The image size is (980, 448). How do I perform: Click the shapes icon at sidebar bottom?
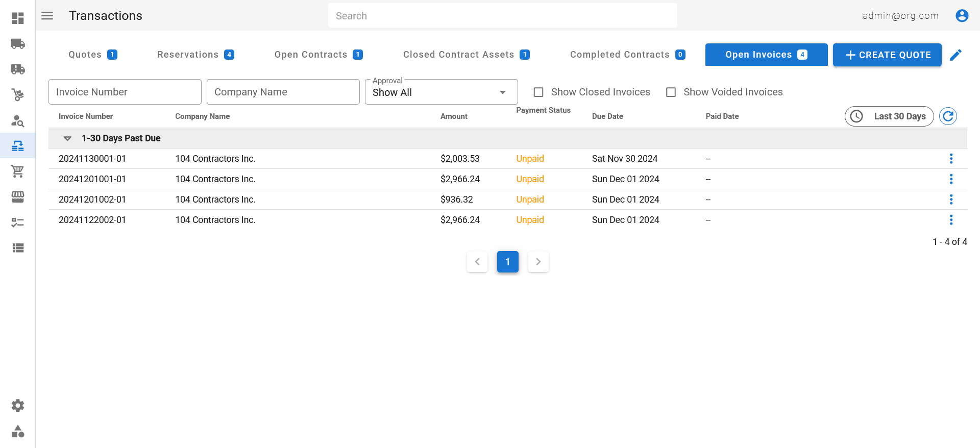pos(18,431)
